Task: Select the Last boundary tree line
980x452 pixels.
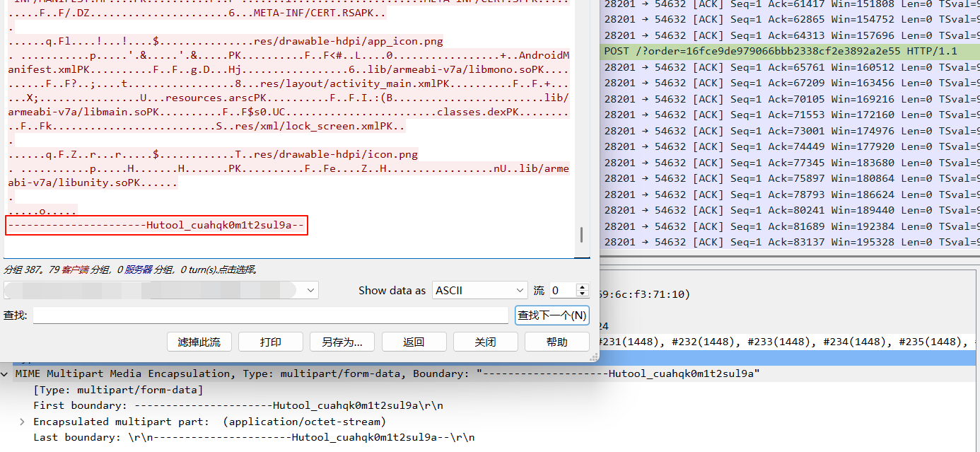Action: (254, 437)
